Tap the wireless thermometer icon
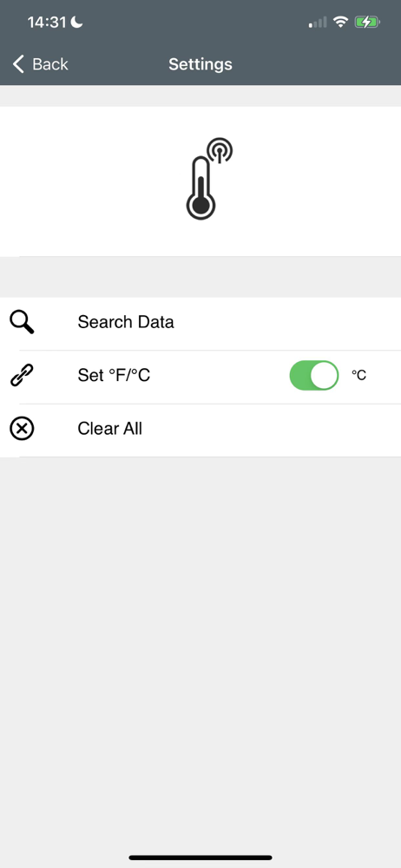 tap(209, 179)
